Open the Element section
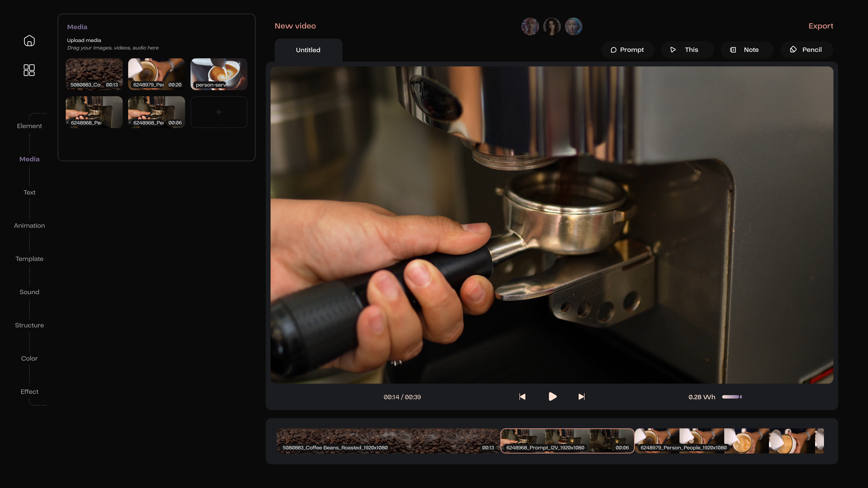This screenshot has height=488, width=868. click(x=29, y=126)
